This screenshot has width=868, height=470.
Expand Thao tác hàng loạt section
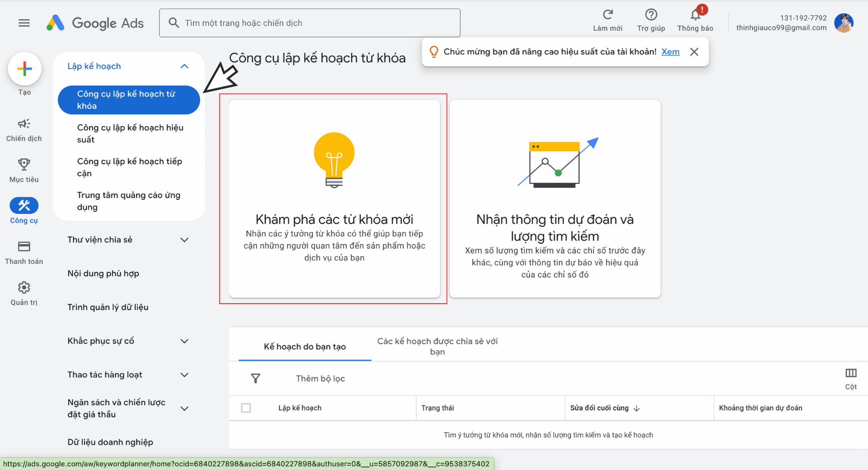tap(184, 375)
